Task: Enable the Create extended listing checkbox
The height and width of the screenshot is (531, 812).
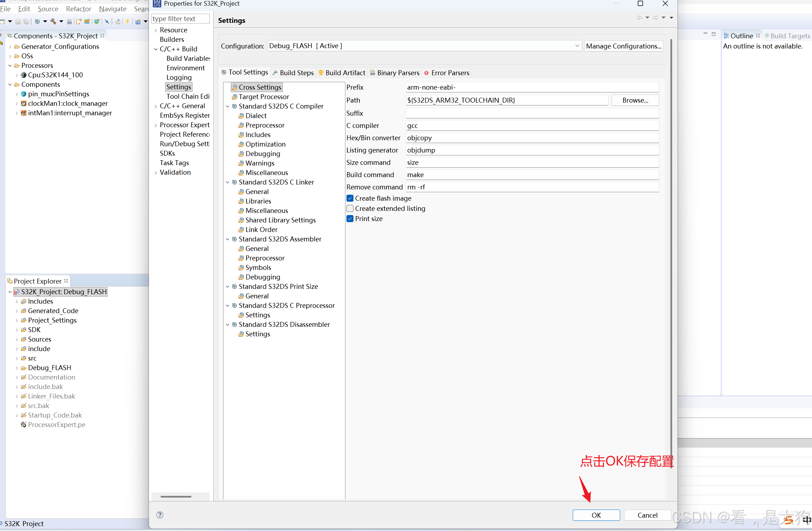Action: pyautogui.click(x=350, y=208)
